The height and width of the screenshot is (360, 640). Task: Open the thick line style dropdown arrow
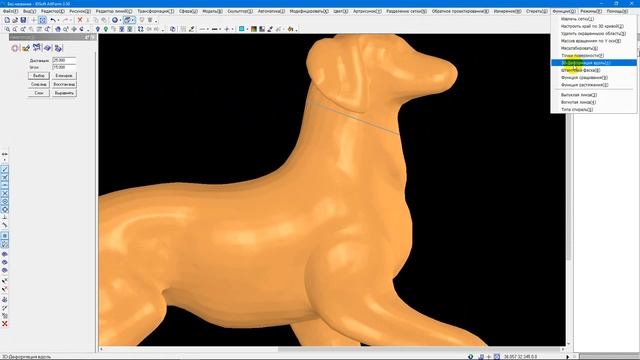[x=220, y=29]
